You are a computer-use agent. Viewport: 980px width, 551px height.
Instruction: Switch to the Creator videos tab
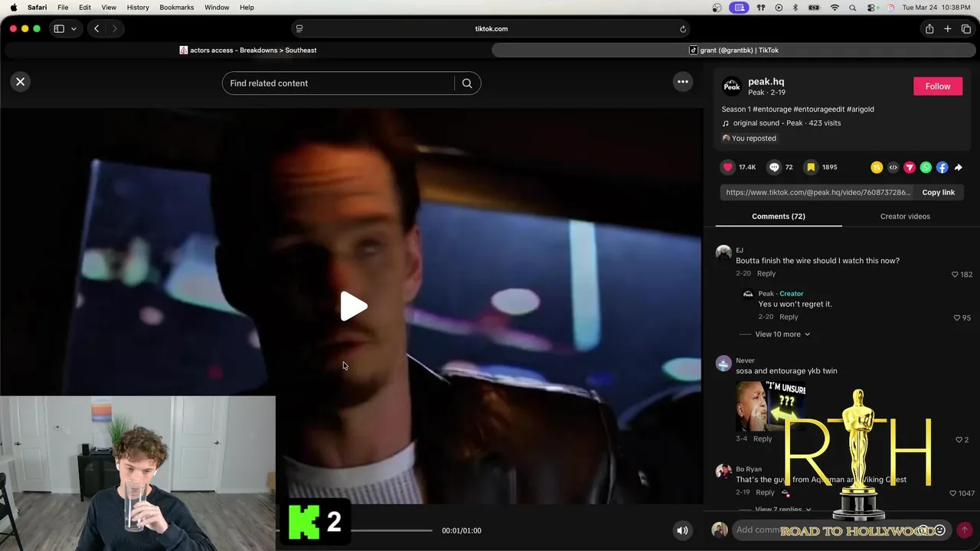coord(905,217)
